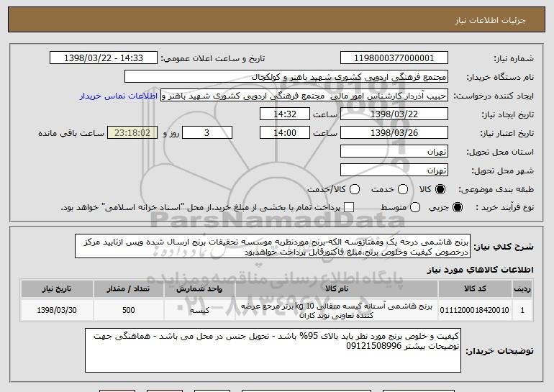Viewport: 554px width, 392px height.
Task: Click the need date cell 1398/03/30
Action: tap(57, 310)
